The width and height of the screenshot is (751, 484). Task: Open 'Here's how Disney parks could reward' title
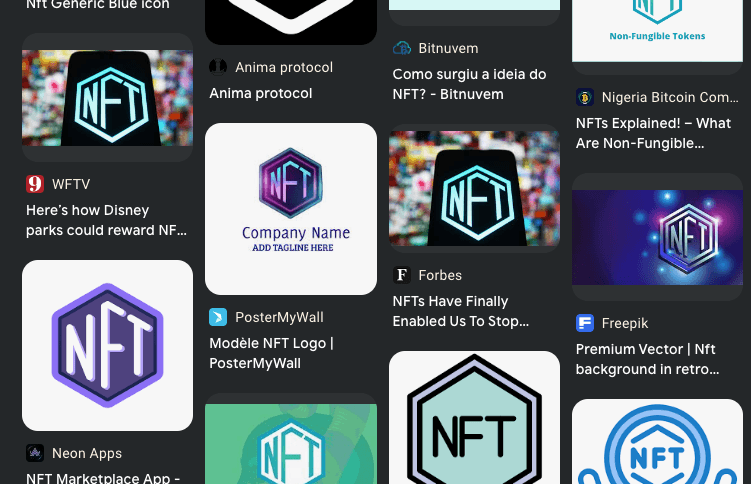[x=106, y=220]
